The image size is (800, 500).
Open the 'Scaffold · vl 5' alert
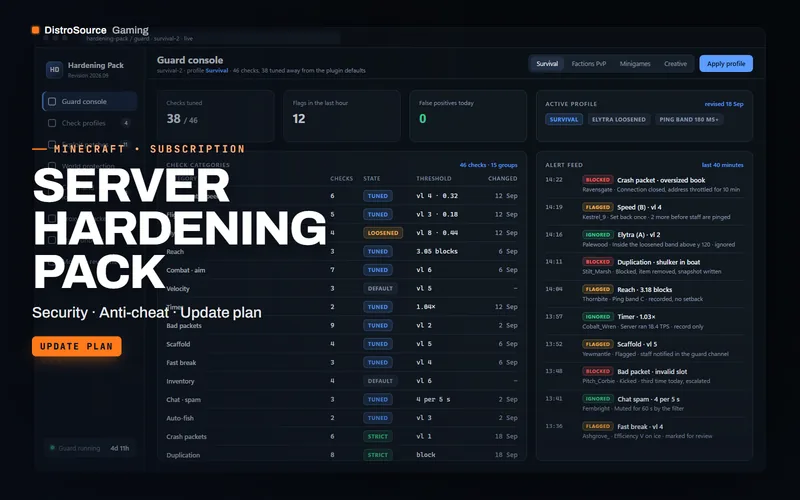tap(644, 349)
